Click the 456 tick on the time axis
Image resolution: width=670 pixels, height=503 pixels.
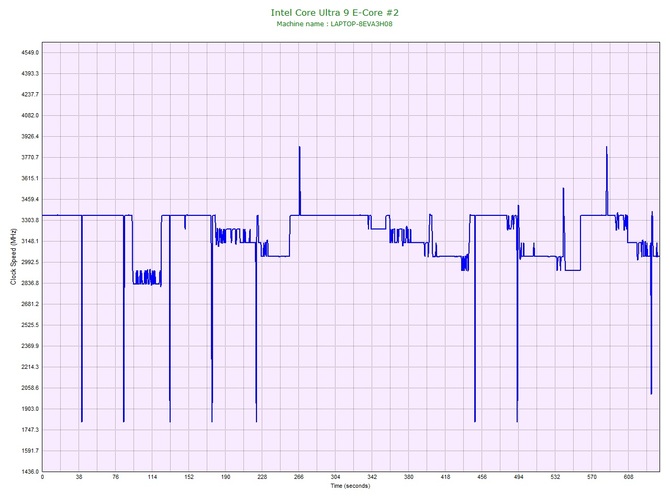pos(482,477)
